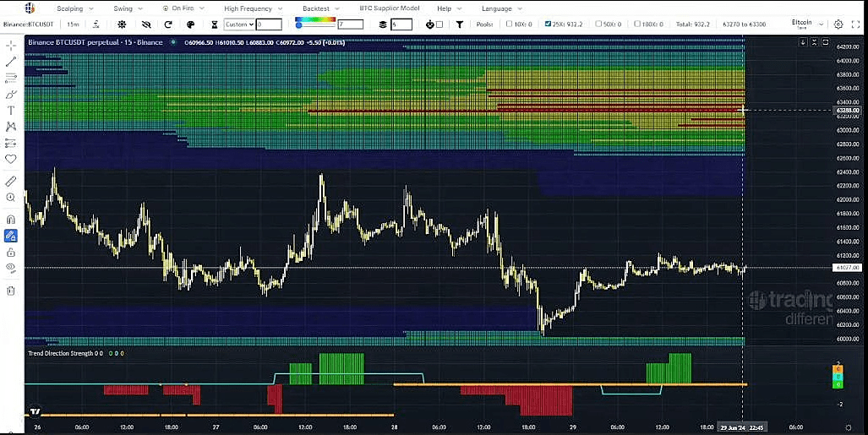The width and height of the screenshot is (868, 435).
Task: Toggle lock all drawing tools
Action: 10,253
